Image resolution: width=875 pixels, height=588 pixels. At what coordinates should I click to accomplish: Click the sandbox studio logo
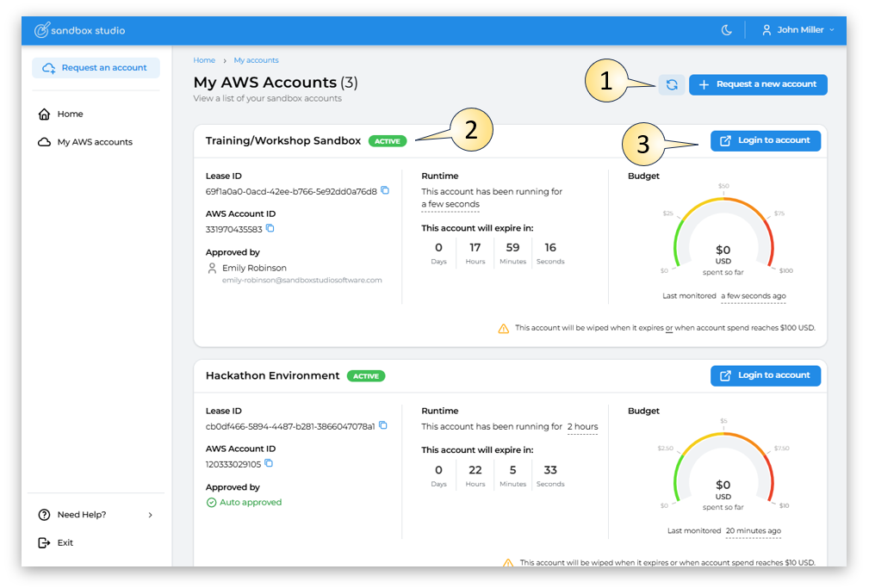80,30
